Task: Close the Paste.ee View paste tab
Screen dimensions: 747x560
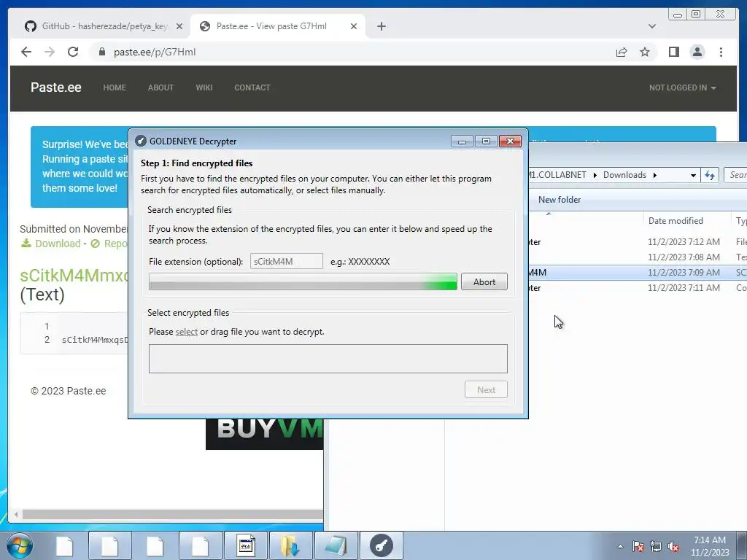Action: pyautogui.click(x=354, y=26)
